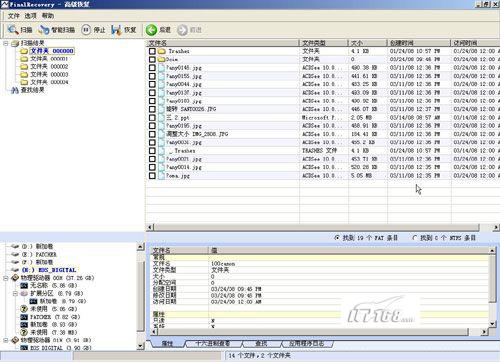Click the green Back (后退) arrow
This screenshot has height=362, width=500.
[151, 30]
